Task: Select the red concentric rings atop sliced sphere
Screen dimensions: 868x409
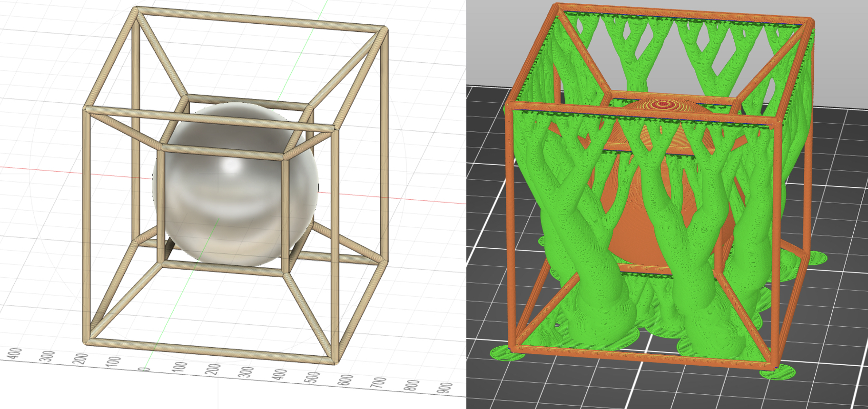Action: click(661, 103)
